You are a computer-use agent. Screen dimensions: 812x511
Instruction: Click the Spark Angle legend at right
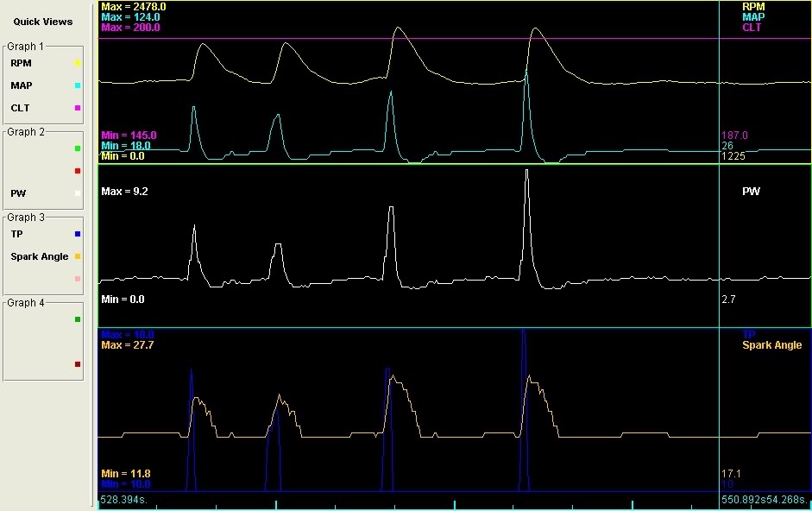(x=771, y=345)
